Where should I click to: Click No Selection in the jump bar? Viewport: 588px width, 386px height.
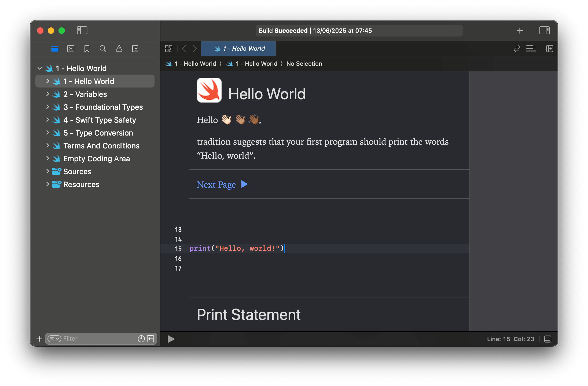coord(304,64)
